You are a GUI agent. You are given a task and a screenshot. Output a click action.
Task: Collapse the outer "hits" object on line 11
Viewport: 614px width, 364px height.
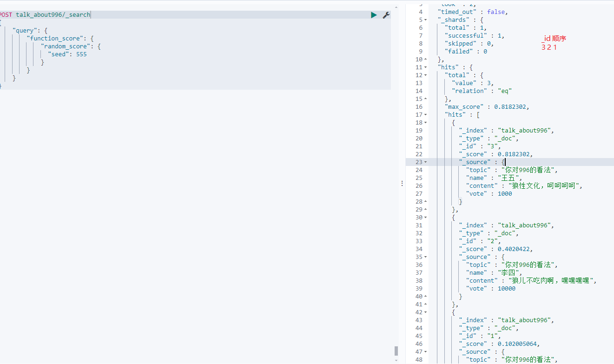coord(425,67)
